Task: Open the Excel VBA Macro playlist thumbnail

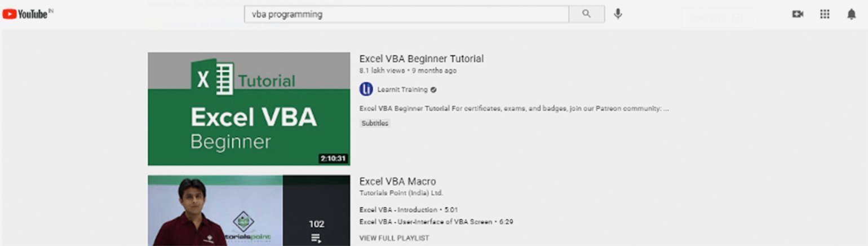Action: [x=249, y=210]
